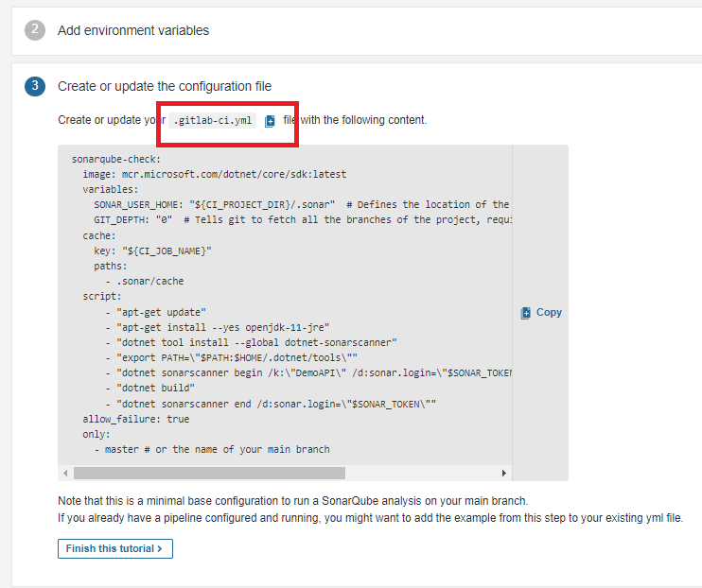This screenshot has height=588, width=702.
Task: Click the Finish this tutorial button
Action: point(115,548)
